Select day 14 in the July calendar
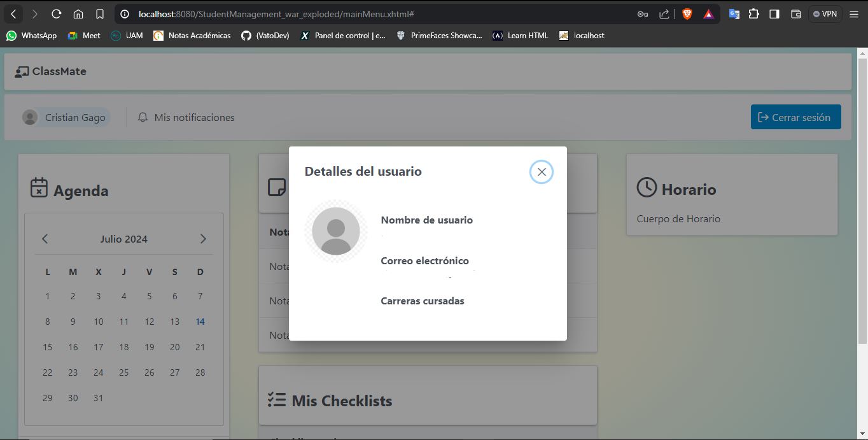868x440 pixels. pyautogui.click(x=200, y=322)
